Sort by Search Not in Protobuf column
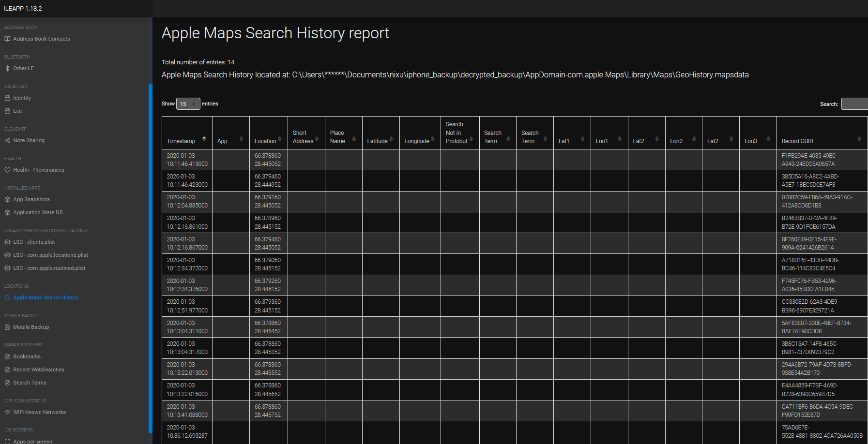868x444 pixels. 460,133
